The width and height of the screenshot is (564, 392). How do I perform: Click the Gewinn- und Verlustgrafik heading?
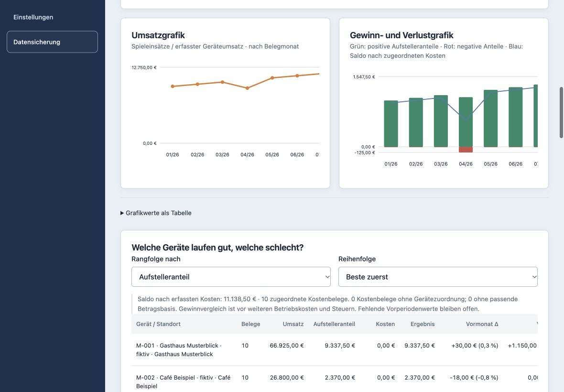pos(401,35)
